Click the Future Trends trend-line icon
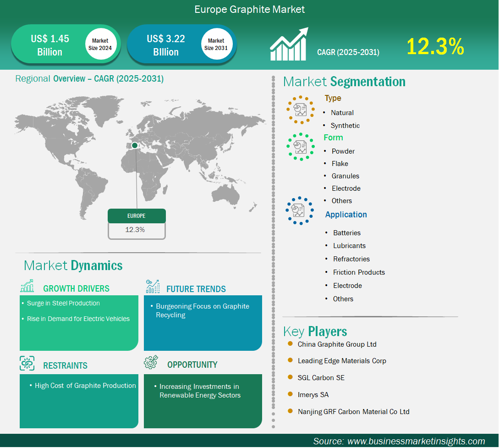The width and height of the screenshot is (499, 448). point(152,285)
